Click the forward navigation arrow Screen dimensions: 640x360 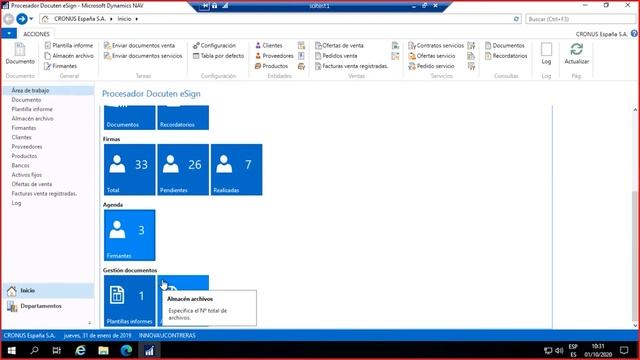tap(22, 19)
